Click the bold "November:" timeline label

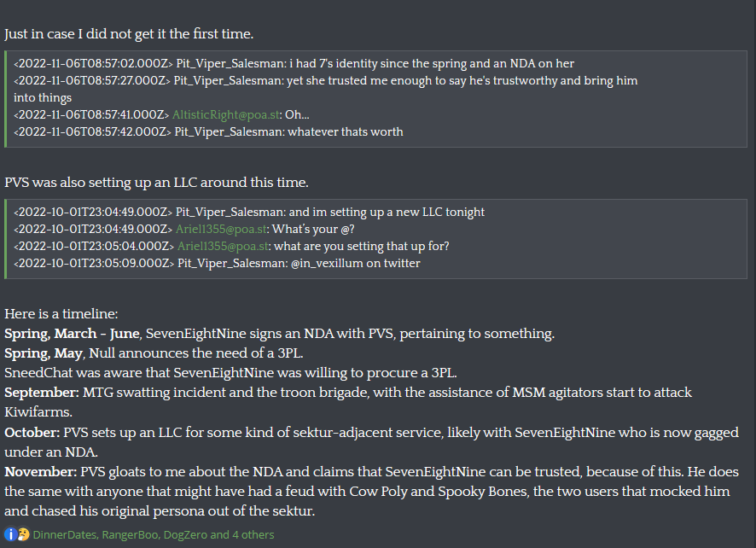(40, 471)
